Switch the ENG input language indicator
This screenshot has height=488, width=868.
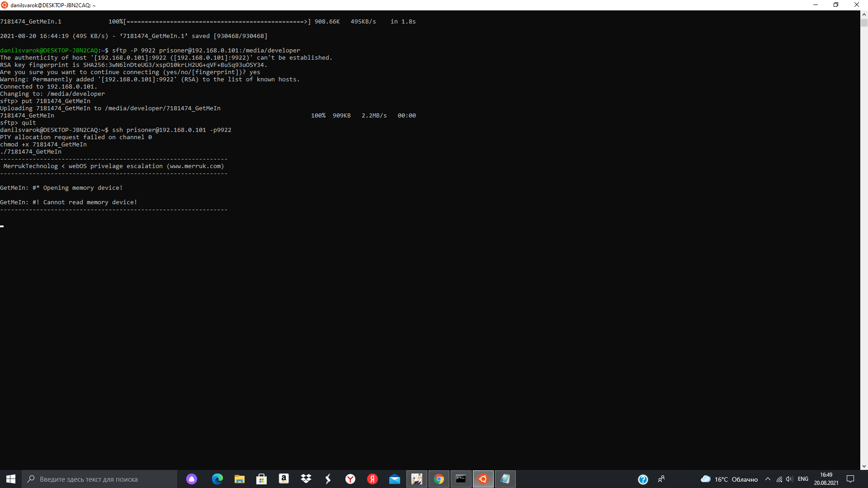click(x=803, y=479)
